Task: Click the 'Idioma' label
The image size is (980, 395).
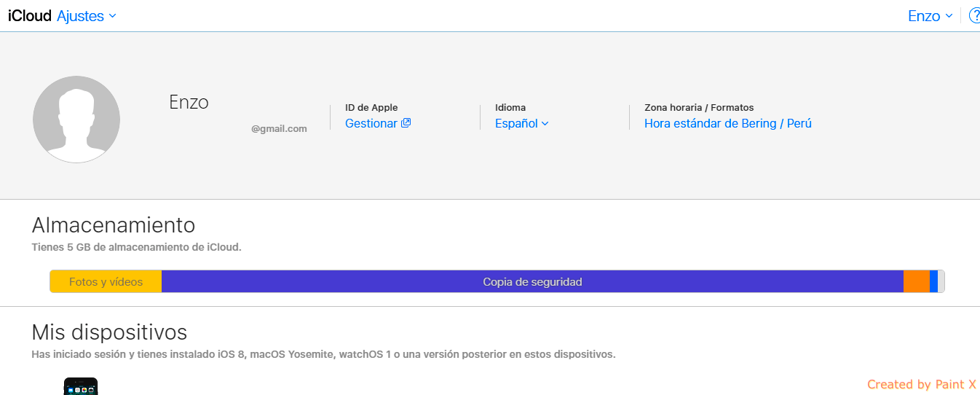Action: pos(510,107)
